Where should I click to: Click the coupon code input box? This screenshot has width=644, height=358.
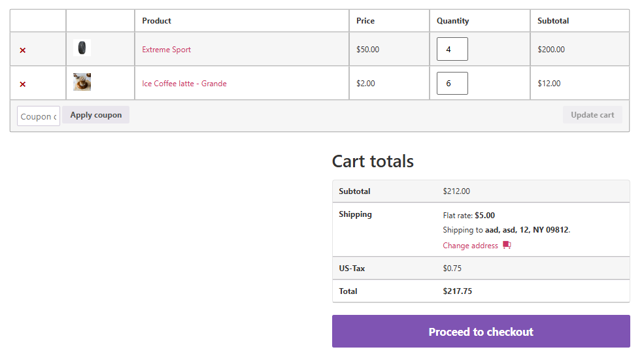(x=39, y=116)
